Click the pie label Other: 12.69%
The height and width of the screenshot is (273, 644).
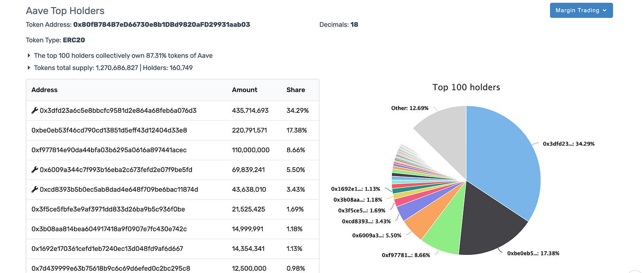pos(410,108)
